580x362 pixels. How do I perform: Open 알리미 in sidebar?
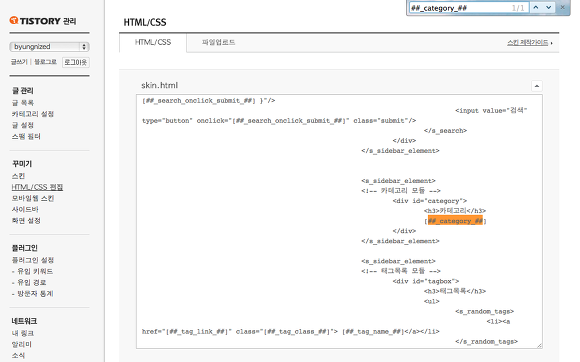pyautogui.click(x=22, y=344)
